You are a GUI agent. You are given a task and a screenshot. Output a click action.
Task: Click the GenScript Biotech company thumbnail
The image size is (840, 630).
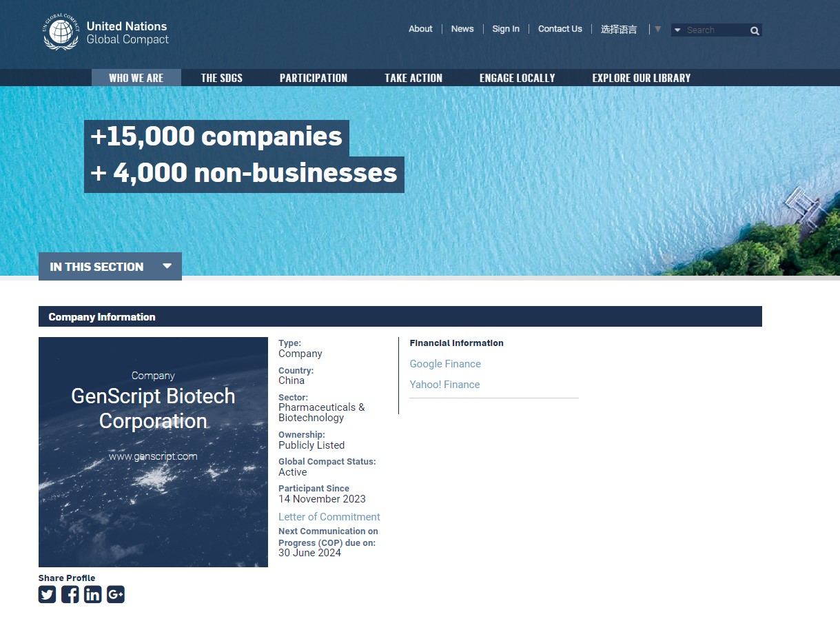(153, 452)
